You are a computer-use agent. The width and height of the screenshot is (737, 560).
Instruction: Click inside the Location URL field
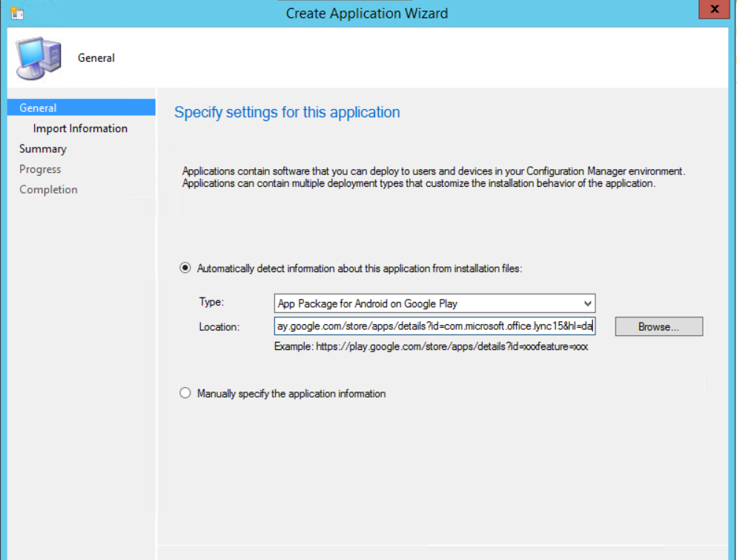pyautogui.click(x=434, y=326)
